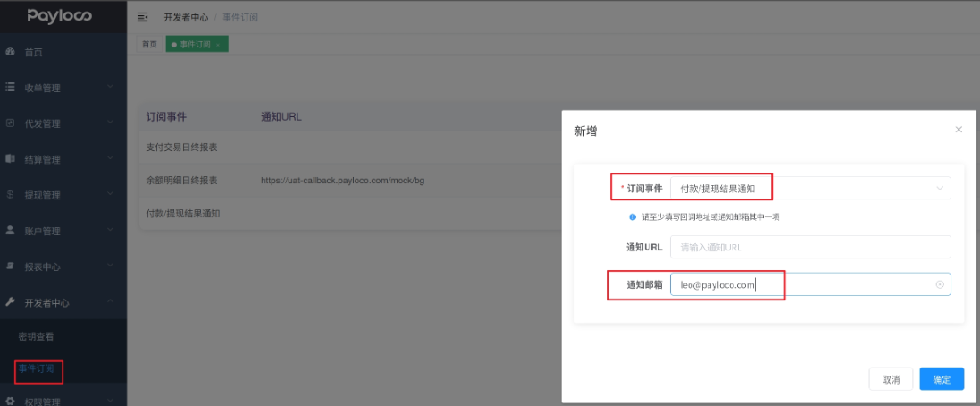
Task: Expand the 报表中心 menu chevron
Action: [x=110, y=266]
